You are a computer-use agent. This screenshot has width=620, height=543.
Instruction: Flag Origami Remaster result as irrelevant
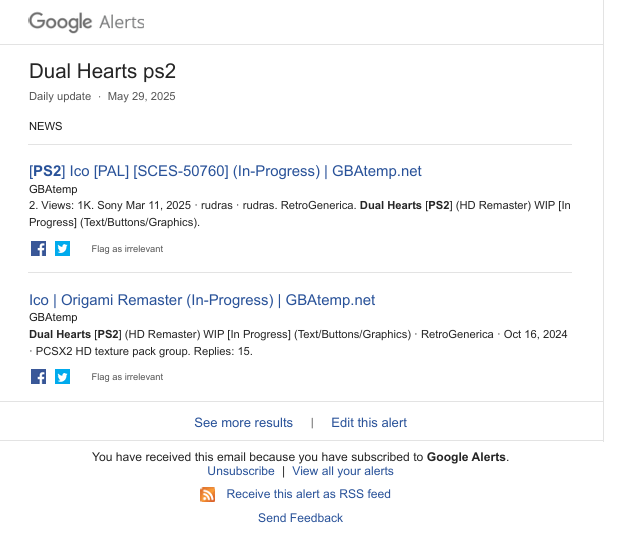tap(127, 377)
